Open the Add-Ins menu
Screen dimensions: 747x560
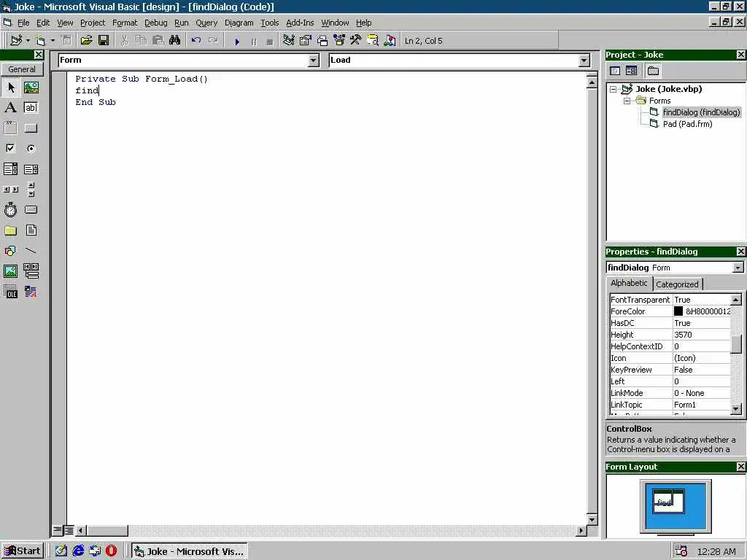pyautogui.click(x=300, y=23)
